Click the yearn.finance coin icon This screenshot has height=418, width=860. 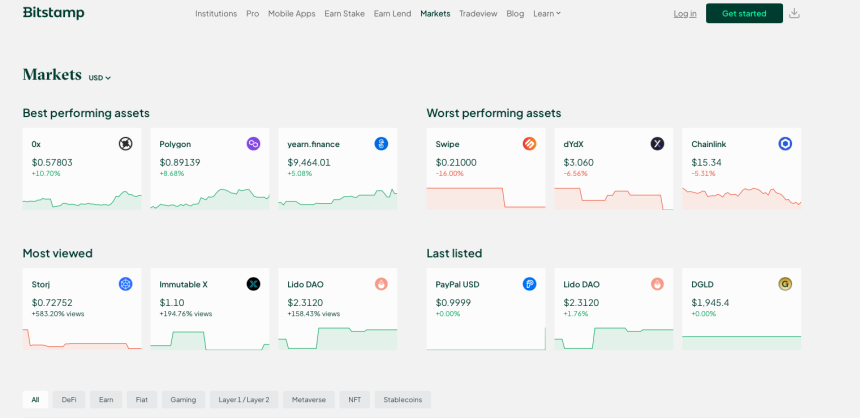(381, 144)
